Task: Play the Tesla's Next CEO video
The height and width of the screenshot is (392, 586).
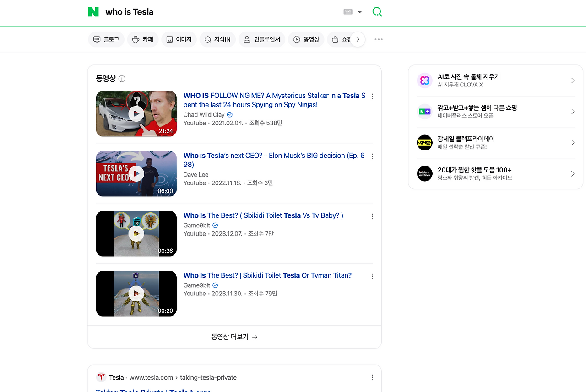Action: coord(136,173)
